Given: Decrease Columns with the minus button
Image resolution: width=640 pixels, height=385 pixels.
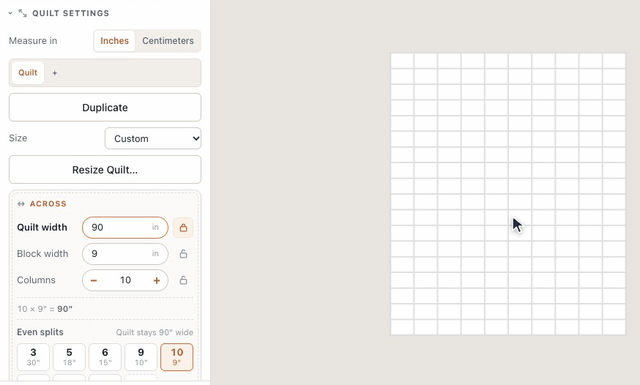Looking at the screenshot, I should pyautogui.click(x=94, y=280).
